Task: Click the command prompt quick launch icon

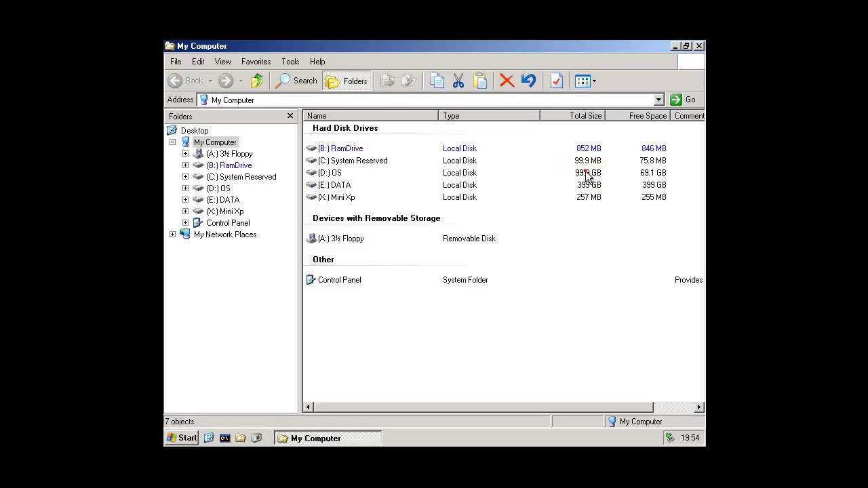Action: click(224, 438)
